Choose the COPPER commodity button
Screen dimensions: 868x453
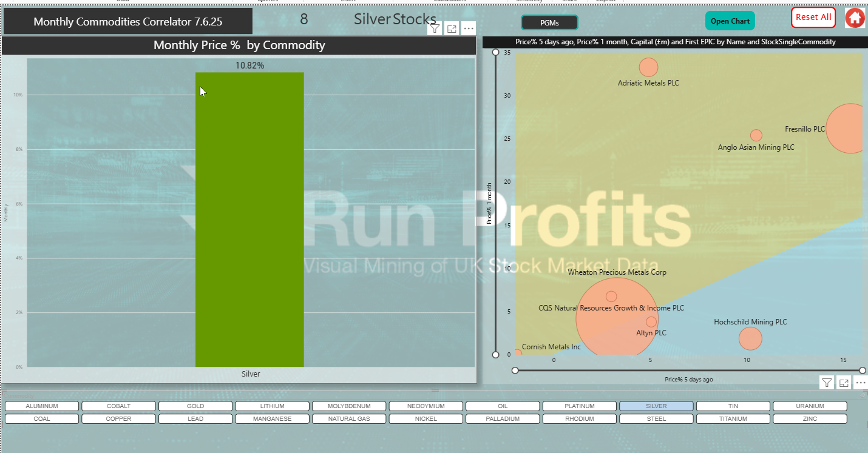coord(119,419)
